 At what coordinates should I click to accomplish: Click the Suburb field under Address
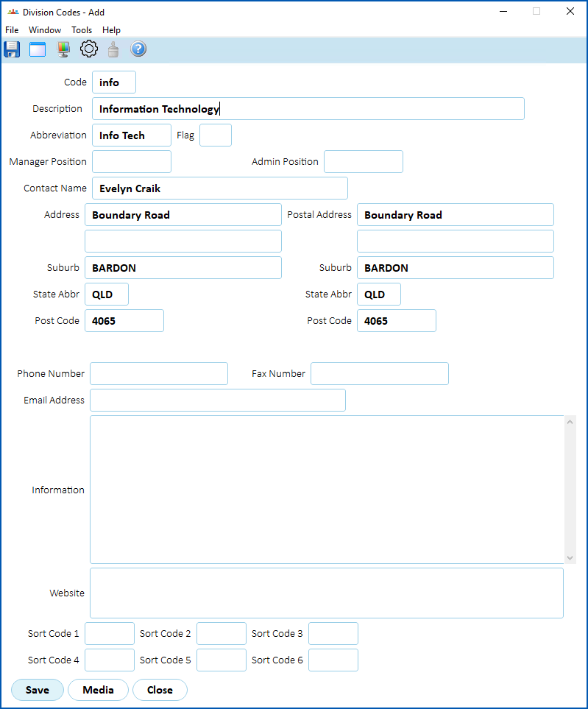(x=183, y=268)
